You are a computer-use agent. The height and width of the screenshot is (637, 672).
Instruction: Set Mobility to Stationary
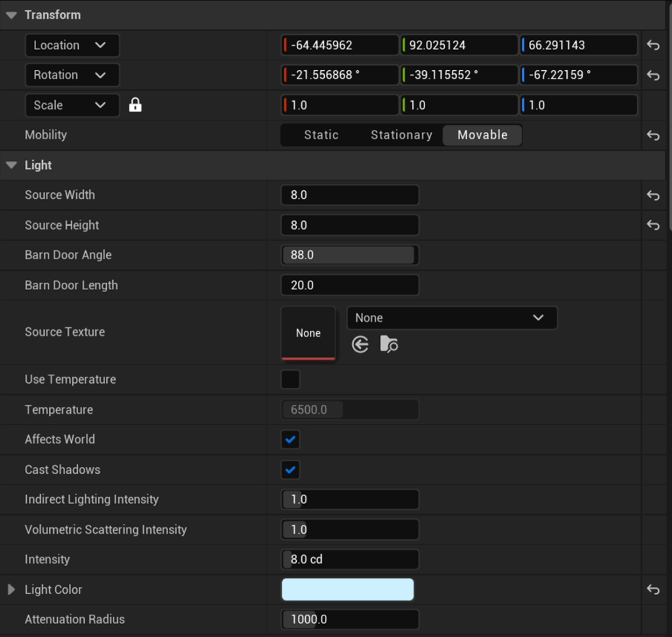(402, 135)
